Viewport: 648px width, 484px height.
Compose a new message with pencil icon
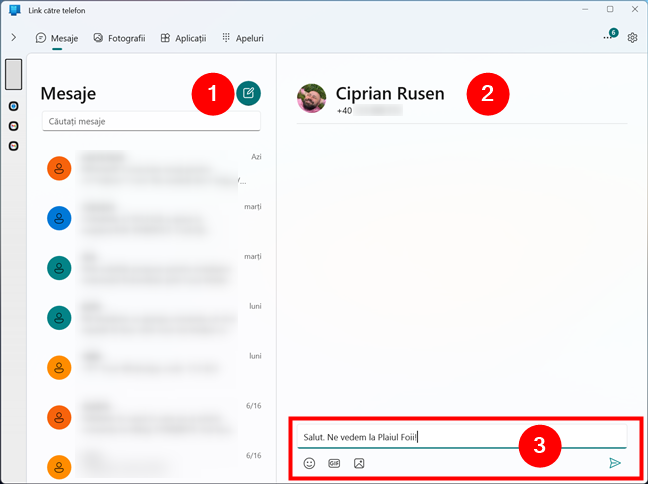(248, 93)
